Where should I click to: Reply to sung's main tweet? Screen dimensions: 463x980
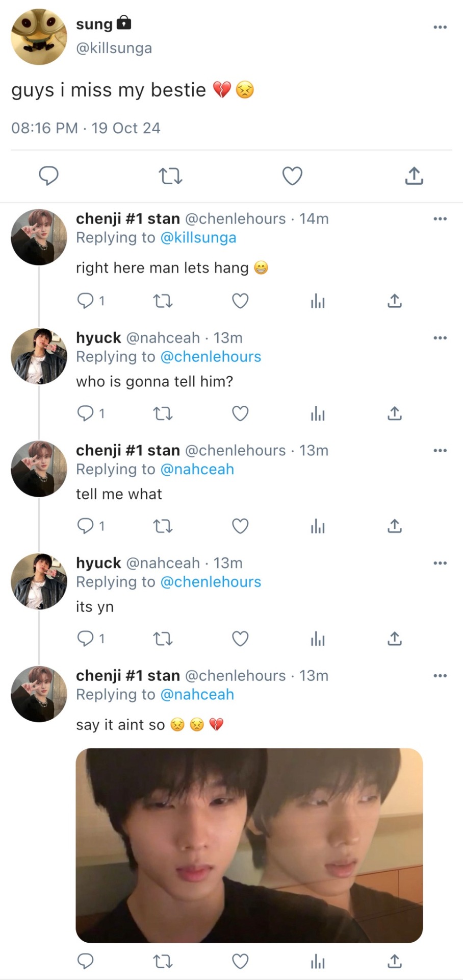pos(49,176)
